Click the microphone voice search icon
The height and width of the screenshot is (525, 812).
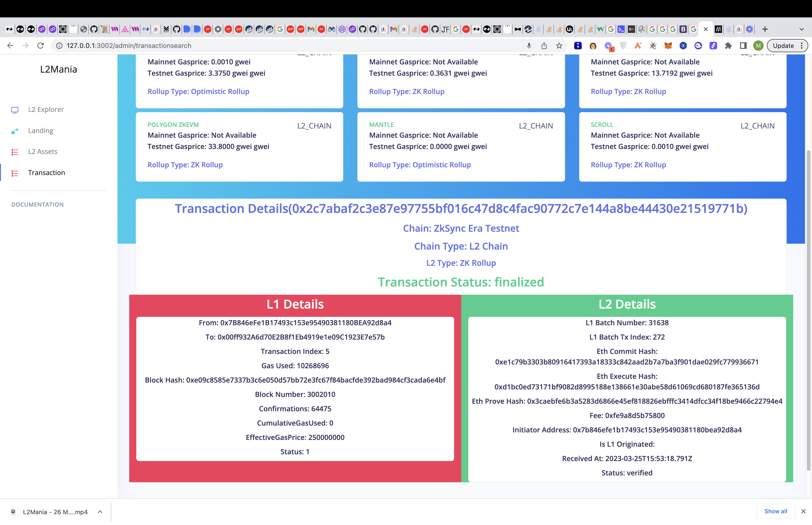point(529,46)
